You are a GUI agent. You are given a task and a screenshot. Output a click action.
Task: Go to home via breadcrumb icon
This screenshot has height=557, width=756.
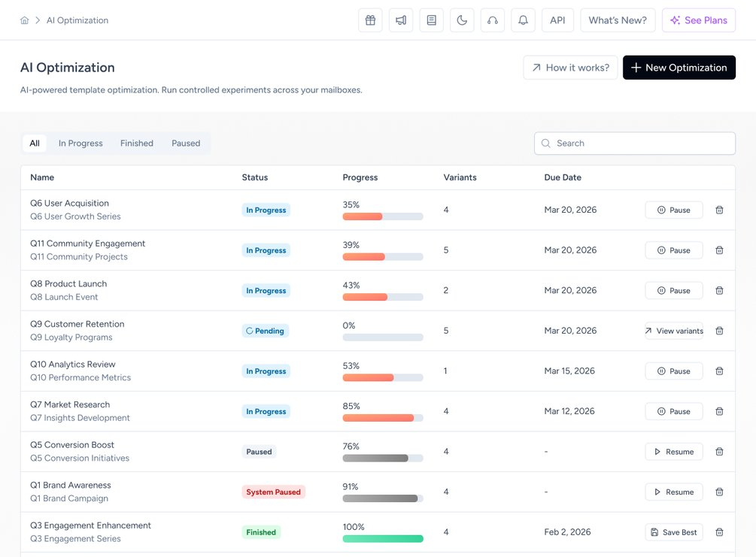25,20
